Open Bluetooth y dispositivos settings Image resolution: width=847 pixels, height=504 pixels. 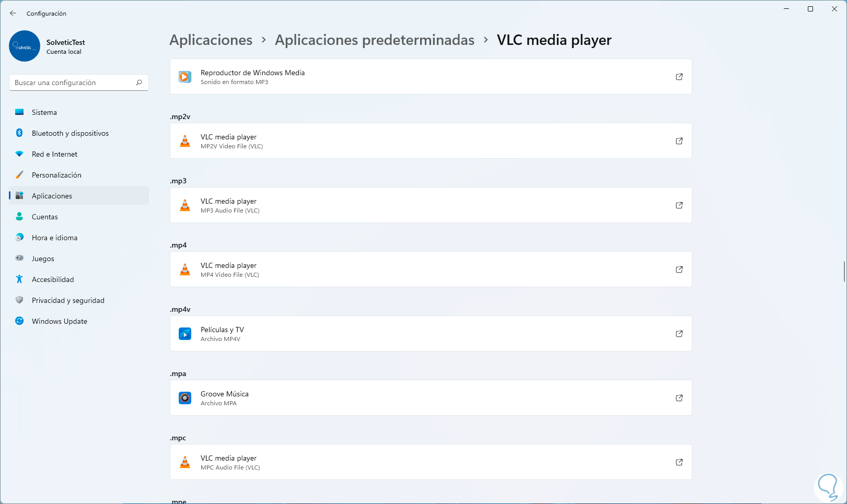point(70,133)
